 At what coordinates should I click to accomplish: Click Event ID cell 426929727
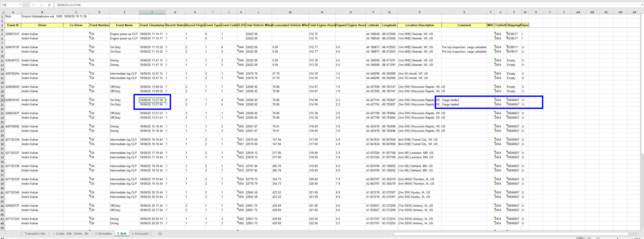(13, 206)
